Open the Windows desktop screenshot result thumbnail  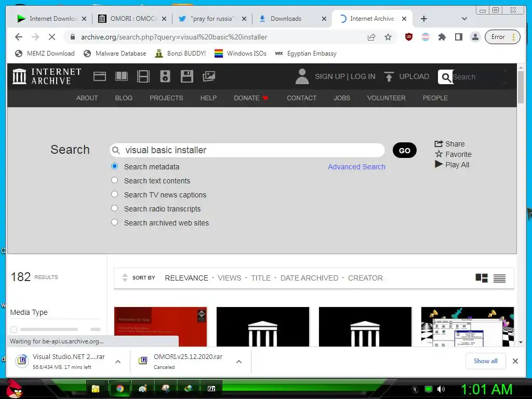[x=468, y=327]
